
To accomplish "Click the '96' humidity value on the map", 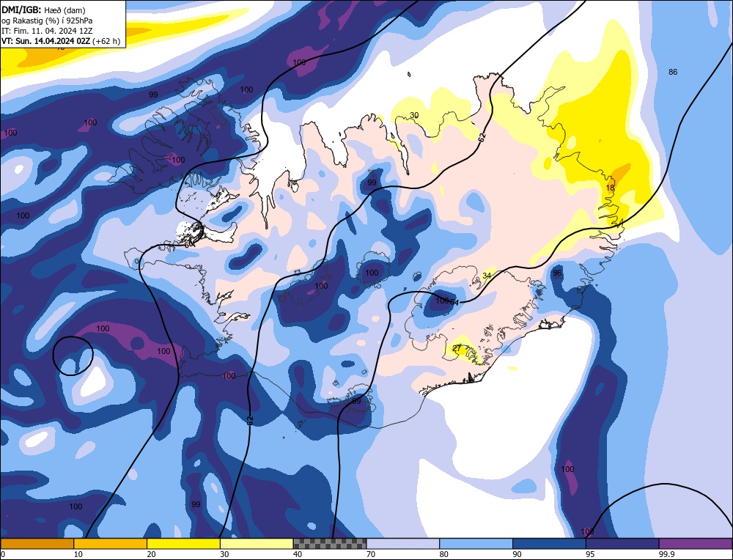I will pyautogui.click(x=557, y=273).
